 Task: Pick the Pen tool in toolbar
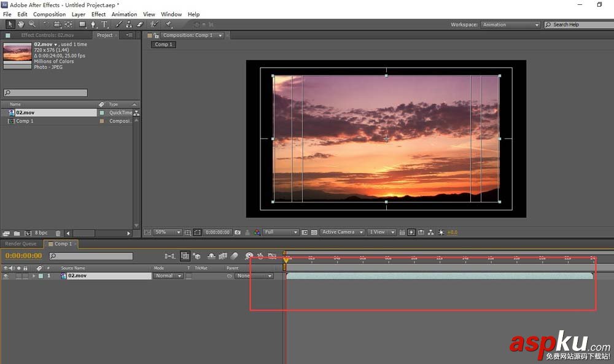(93, 25)
